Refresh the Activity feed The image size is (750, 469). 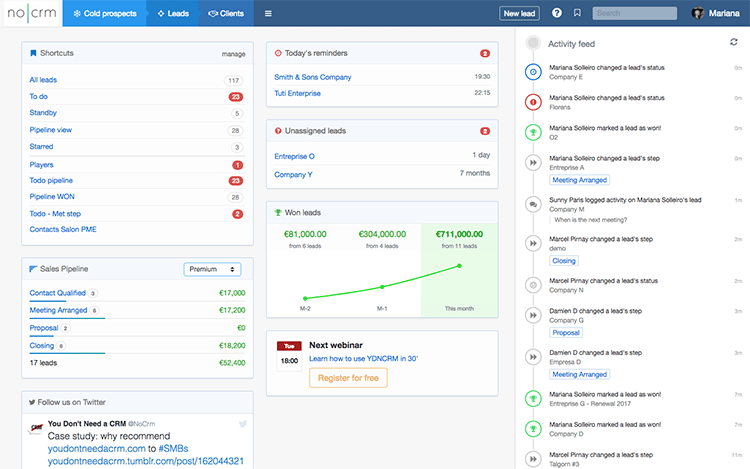pos(735,42)
